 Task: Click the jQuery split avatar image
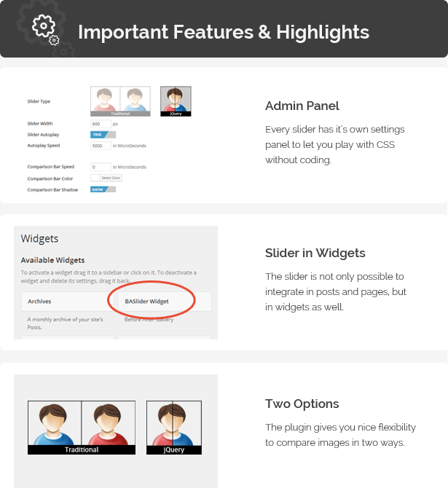coord(174,428)
